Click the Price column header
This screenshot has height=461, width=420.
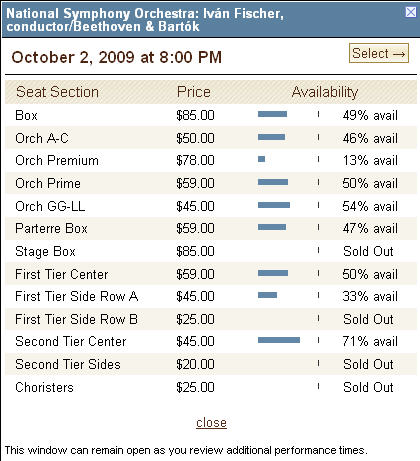(x=194, y=92)
